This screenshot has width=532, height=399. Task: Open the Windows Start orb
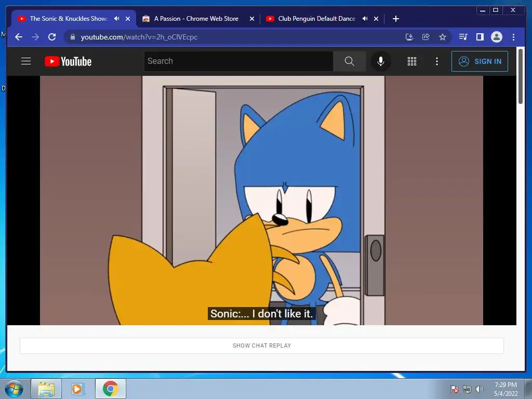(14, 389)
